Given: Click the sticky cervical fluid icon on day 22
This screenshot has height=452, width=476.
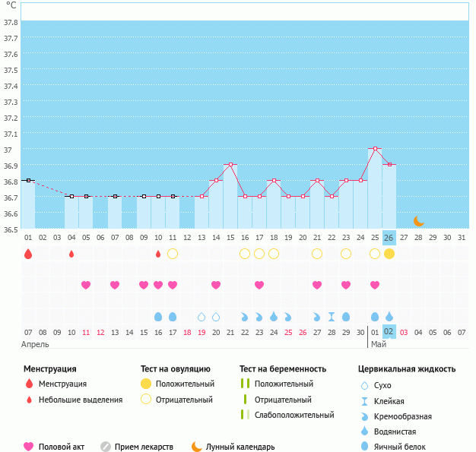Looking at the screenshot, I should tap(332, 317).
